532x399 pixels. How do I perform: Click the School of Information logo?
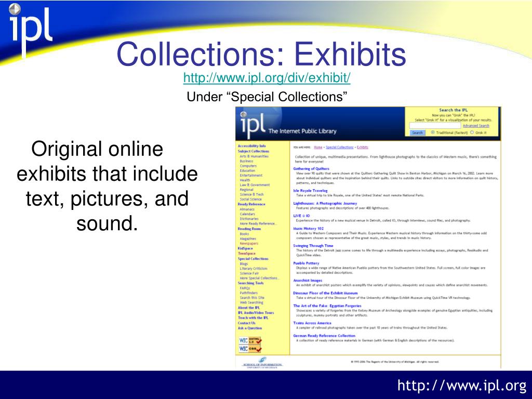pos(262,363)
